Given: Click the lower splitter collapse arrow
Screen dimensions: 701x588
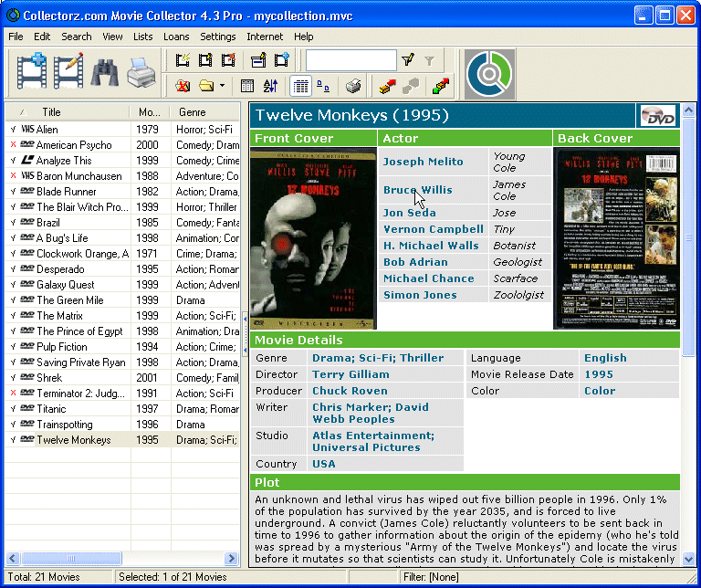Looking at the screenshot, I should [x=245, y=352].
